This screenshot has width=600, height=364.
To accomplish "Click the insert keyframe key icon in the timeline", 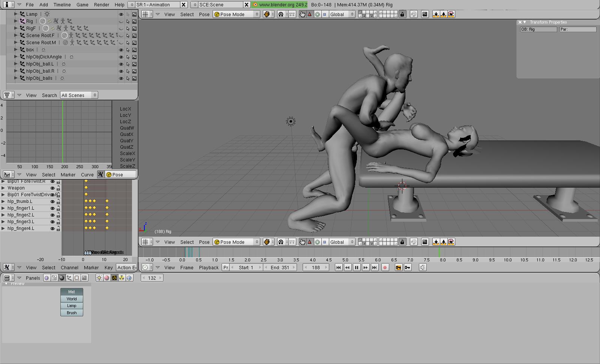I will click(398, 267).
